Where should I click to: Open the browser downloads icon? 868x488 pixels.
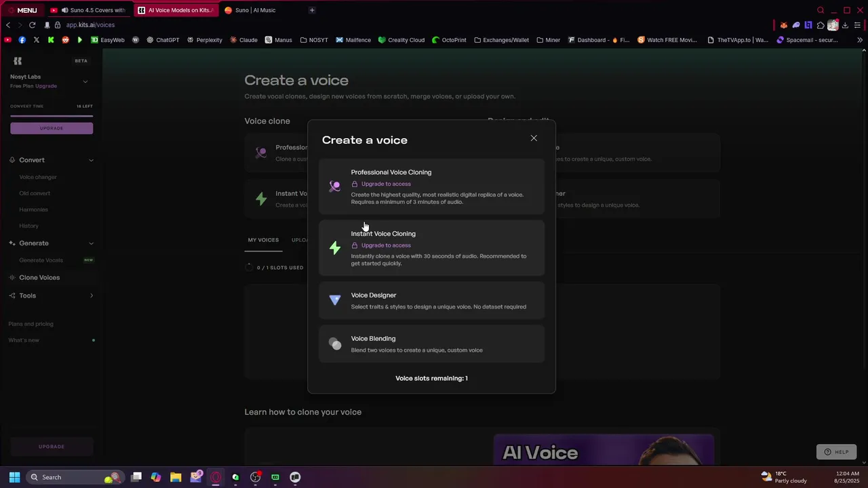point(845,25)
